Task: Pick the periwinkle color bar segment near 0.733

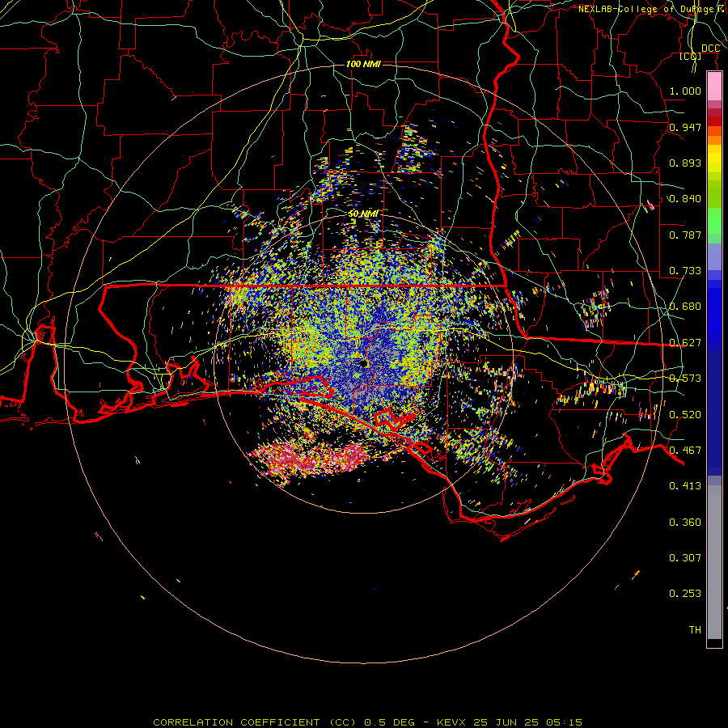Action: pyautogui.click(x=714, y=256)
